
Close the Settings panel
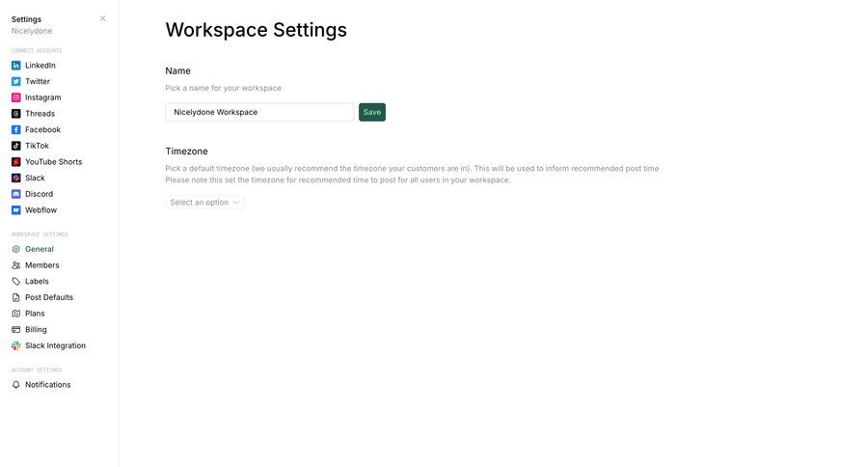103,18
